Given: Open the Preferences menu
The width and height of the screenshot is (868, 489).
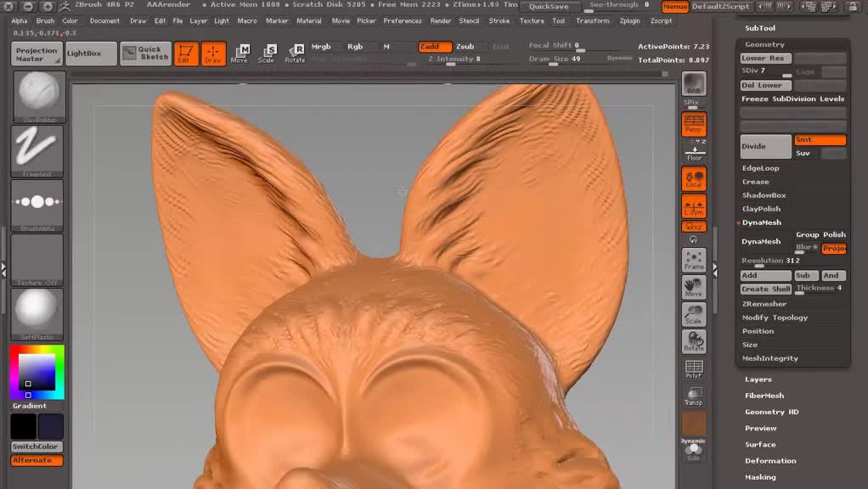Looking at the screenshot, I should (403, 21).
